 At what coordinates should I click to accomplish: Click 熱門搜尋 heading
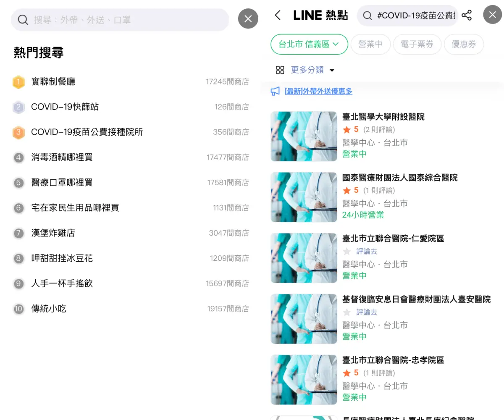39,53
